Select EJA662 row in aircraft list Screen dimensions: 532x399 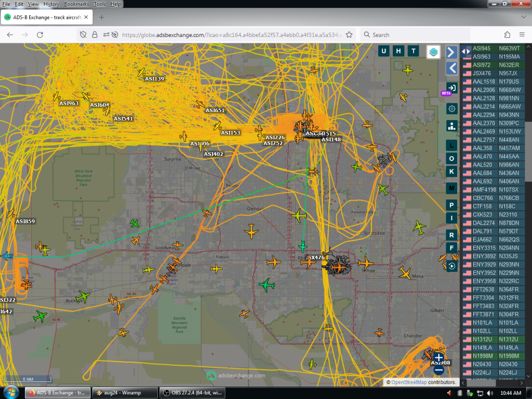tap(494, 240)
